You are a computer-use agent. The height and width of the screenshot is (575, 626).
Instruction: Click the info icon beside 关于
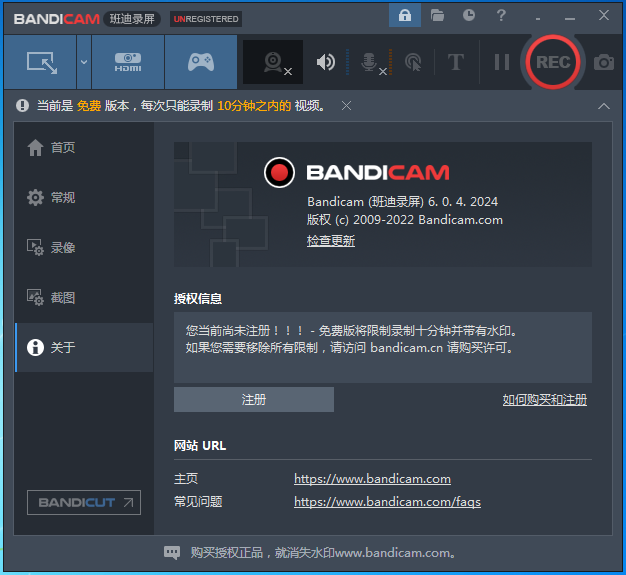[x=35, y=347]
